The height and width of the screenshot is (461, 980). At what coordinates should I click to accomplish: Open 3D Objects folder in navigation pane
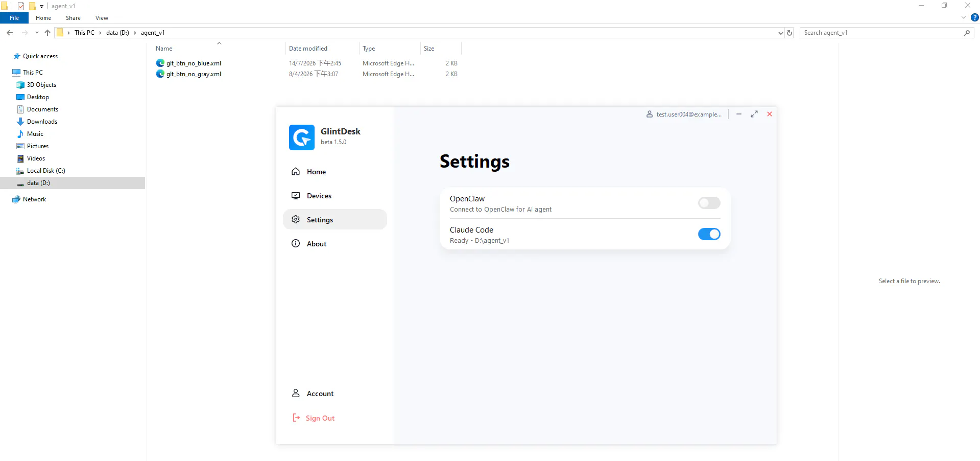click(41, 85)
